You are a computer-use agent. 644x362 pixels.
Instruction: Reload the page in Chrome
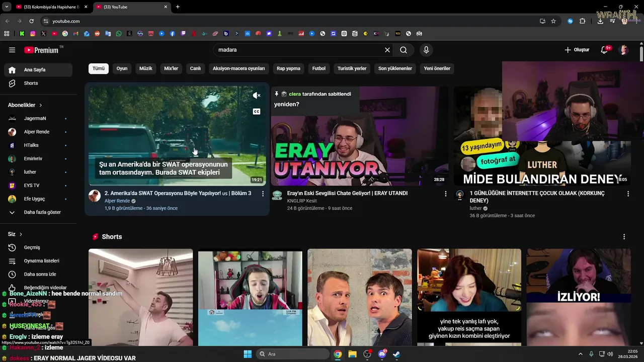31,21
